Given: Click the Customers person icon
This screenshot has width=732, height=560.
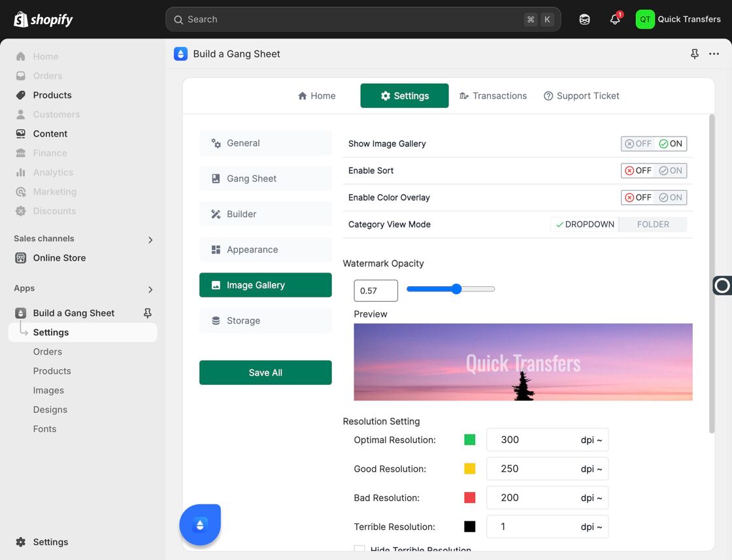Looking at the screenshot, I should point(20,114).
